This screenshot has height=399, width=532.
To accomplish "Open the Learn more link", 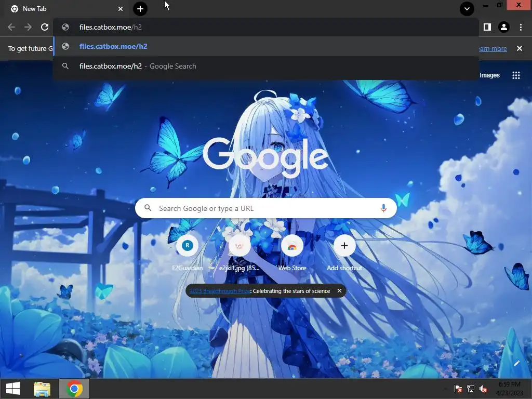I will tap(493, 48).
